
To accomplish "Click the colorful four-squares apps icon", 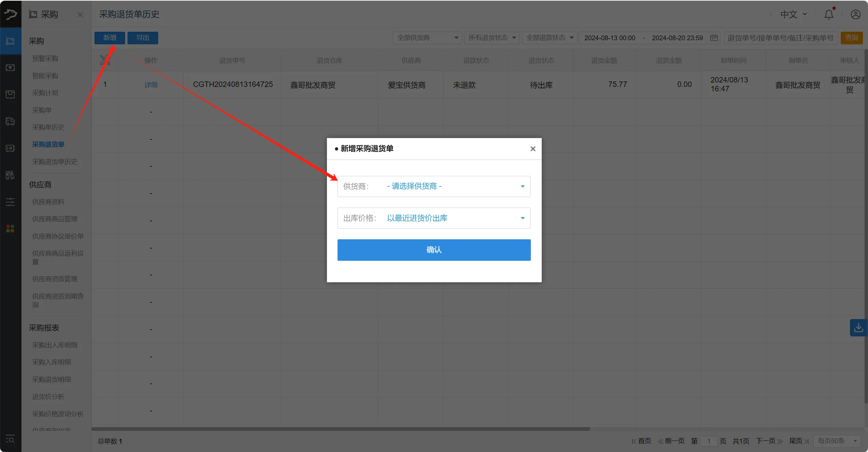I will [10, 229].
